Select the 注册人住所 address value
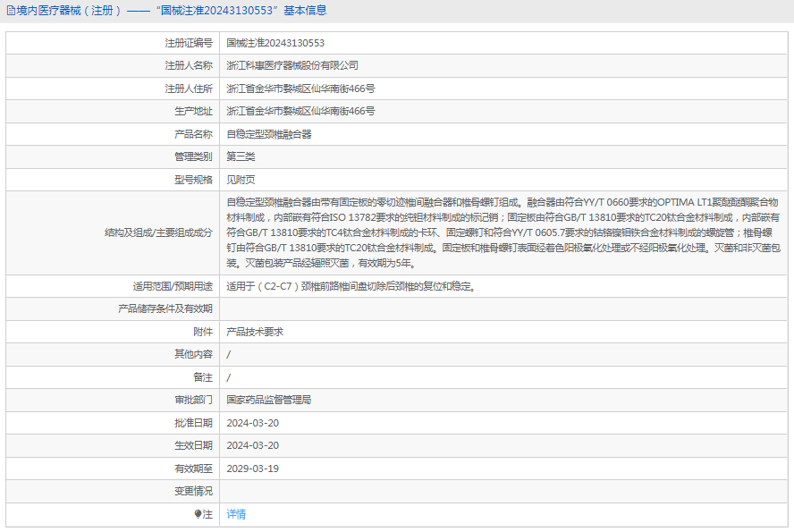Viewport: 794px width, 532px height. pos(300,89)
